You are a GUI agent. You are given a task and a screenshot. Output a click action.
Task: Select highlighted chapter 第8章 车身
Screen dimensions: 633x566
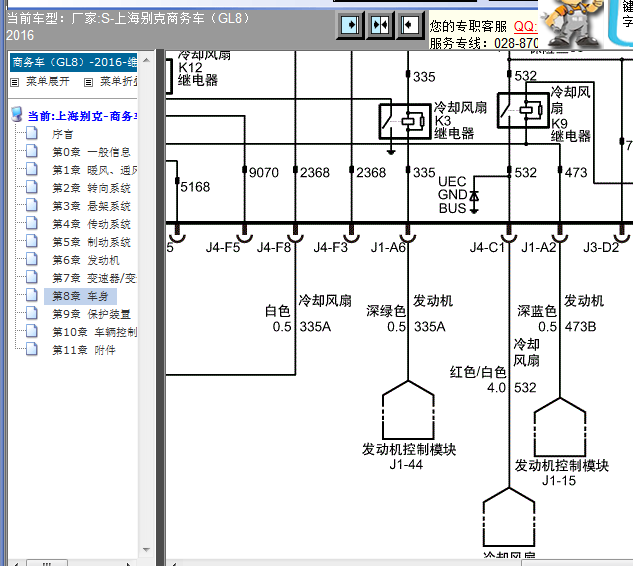point(80,296)
